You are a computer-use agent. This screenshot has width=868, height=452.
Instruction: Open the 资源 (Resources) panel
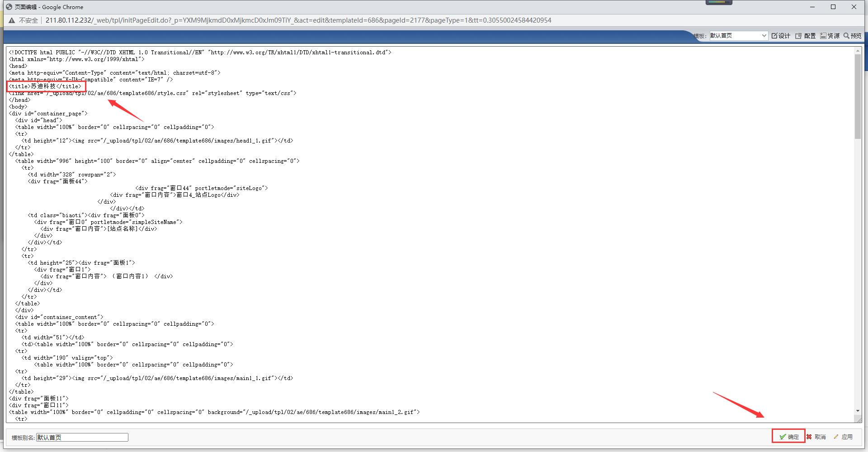click(830, 36)
